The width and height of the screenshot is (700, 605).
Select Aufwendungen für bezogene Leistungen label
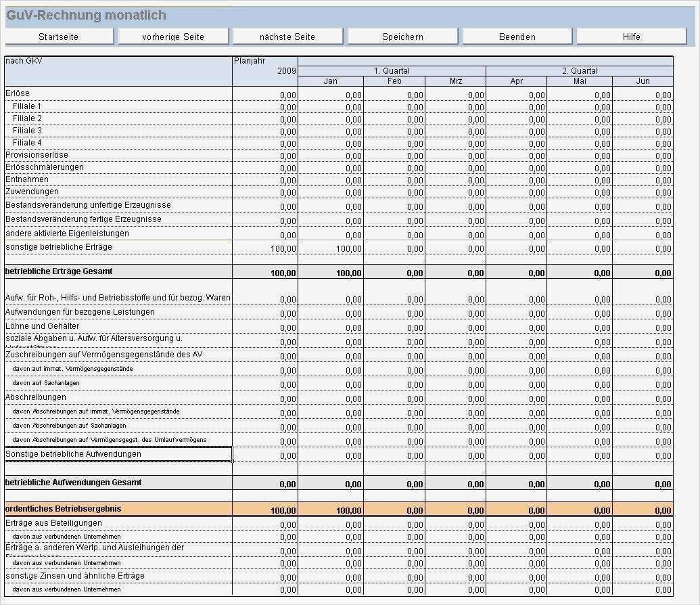tap(80, 312)
